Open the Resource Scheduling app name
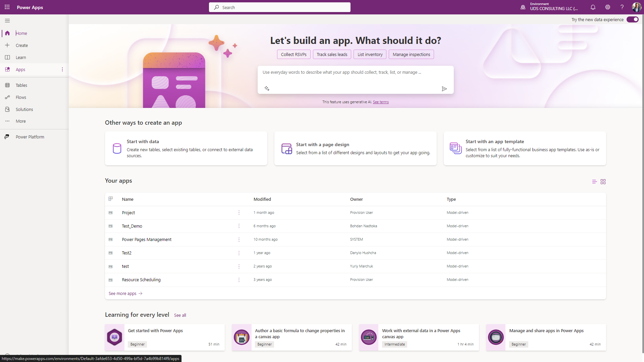This screenshot has width=644, height=362. pos(141,280)
